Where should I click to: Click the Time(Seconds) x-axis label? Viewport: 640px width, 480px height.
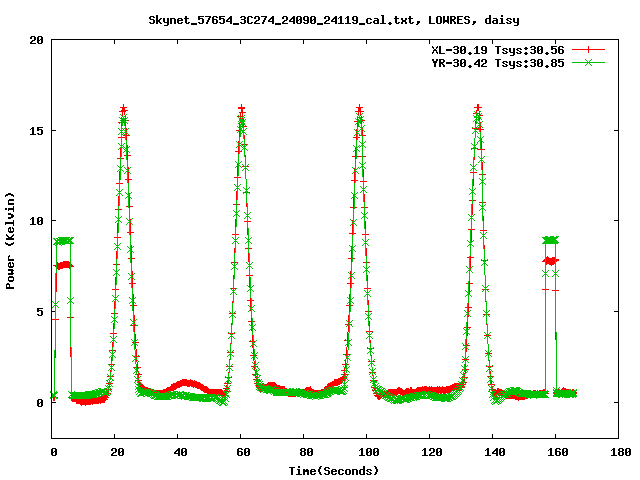pos(334,471)
